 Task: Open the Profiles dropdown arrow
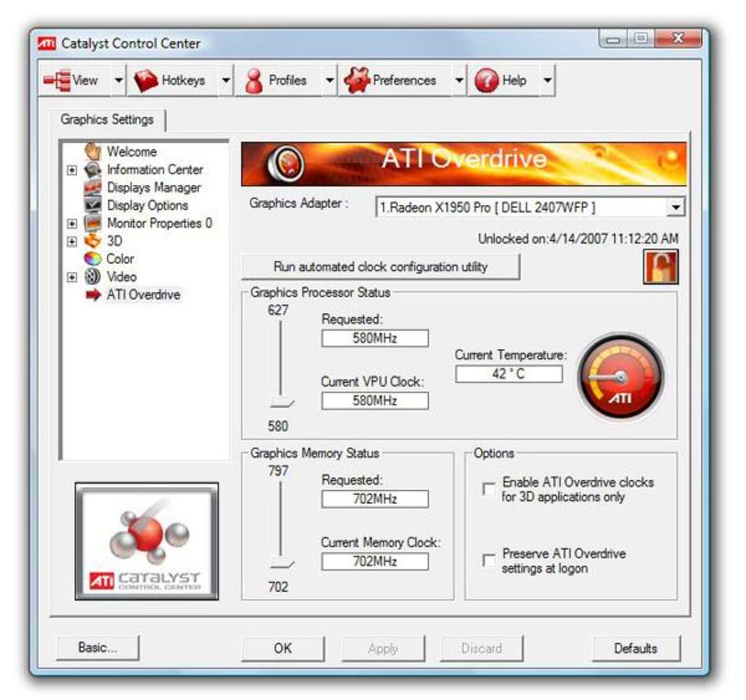330,80
